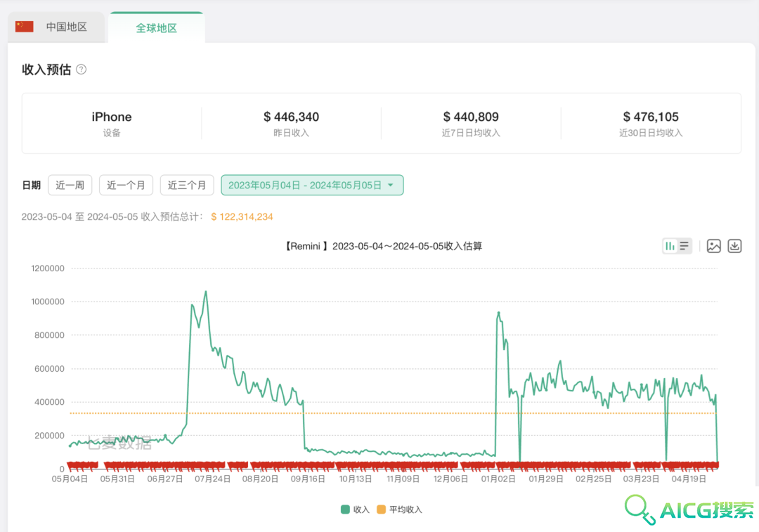The height and width of the screenshot is (532, 759).
Task: Click the iPhone device label
Action: (112, 117)
